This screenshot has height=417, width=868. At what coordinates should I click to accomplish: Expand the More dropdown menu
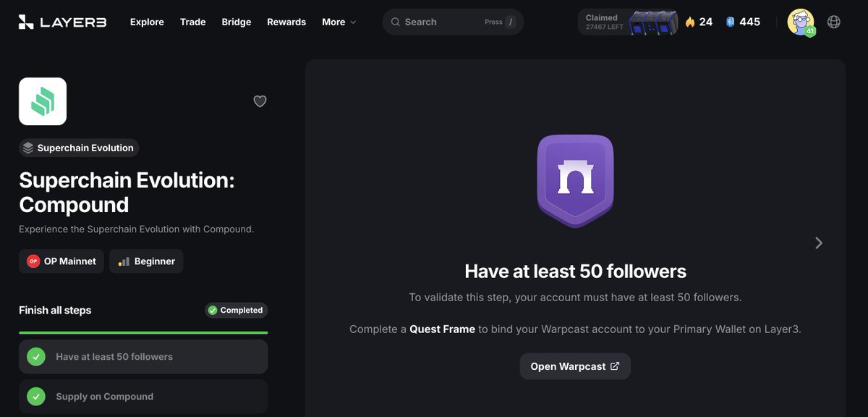tap(339, 22)
